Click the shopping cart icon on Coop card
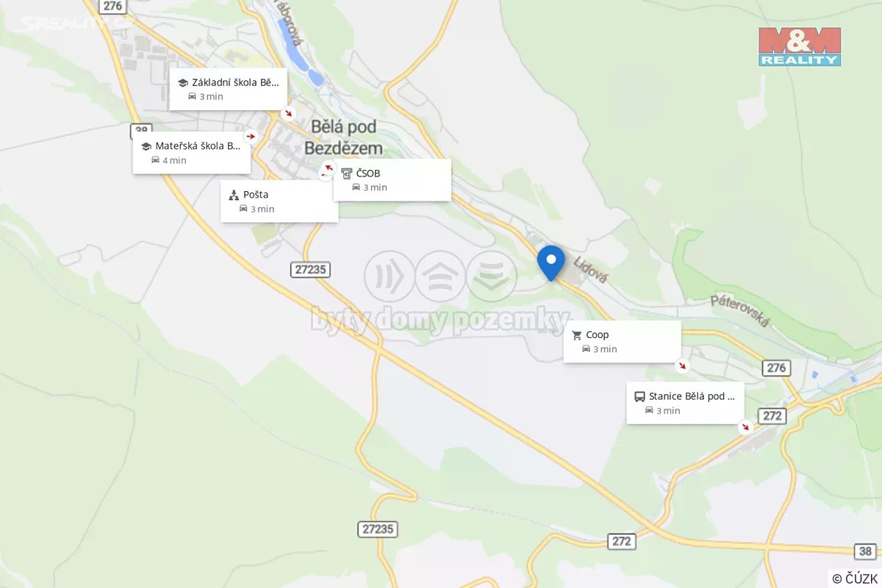The width and height of the screenshot is (882, 588). pos(577,335)
